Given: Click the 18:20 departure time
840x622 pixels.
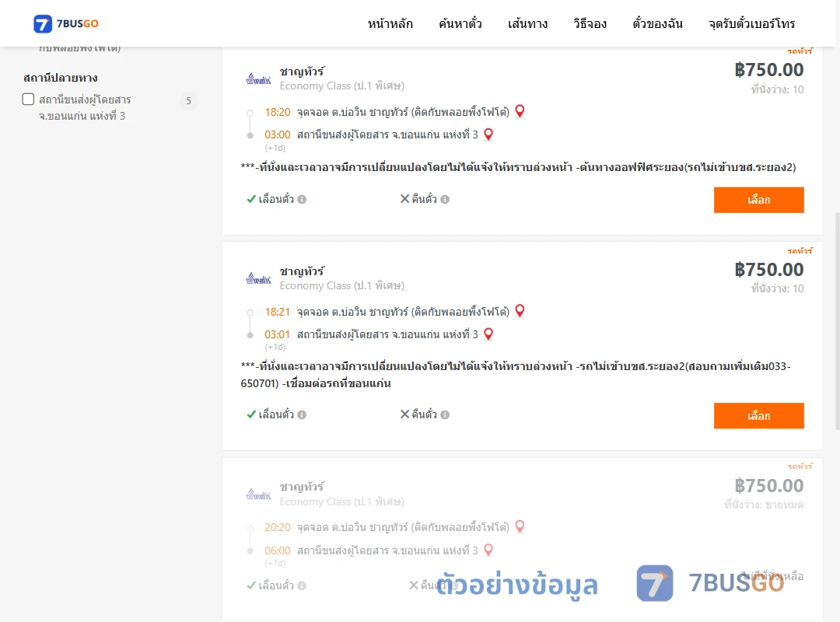Looking at the screenshot, I should (278, 112).
